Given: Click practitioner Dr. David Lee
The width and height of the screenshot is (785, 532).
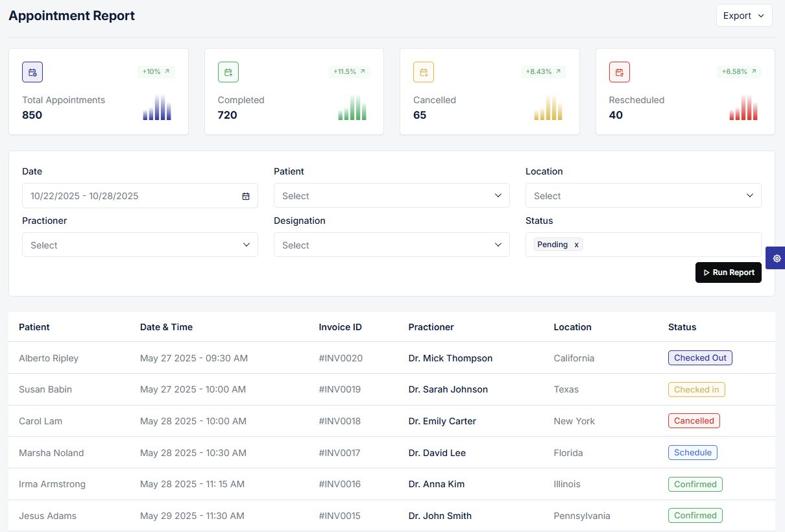Looking at the screenshot, I should tap(437, 453).
